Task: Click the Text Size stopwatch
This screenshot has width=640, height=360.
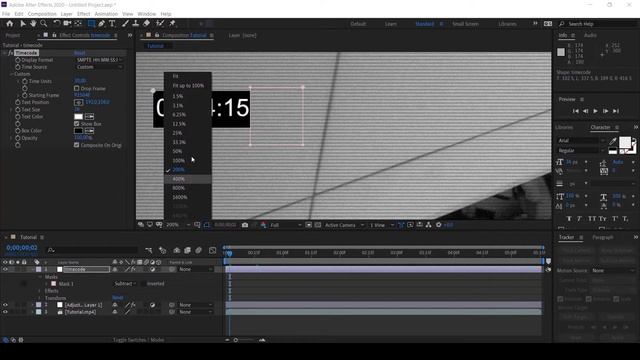Action: pos(18,109)
